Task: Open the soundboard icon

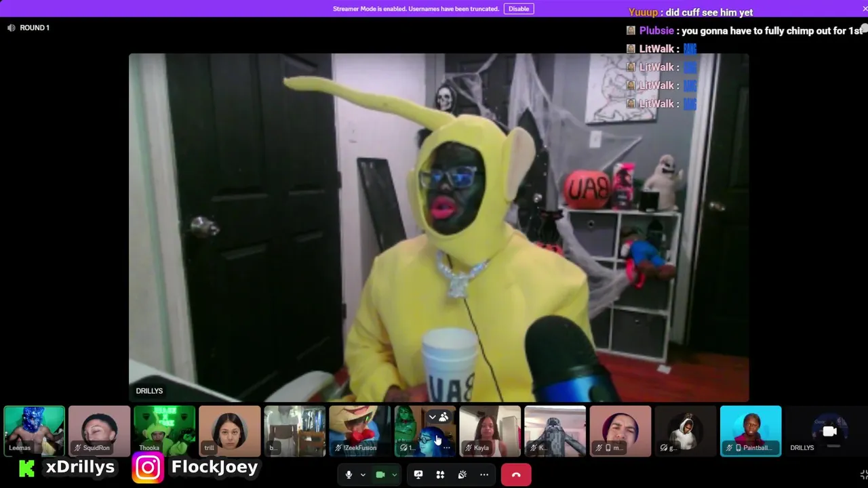Action: click(x=462, y=474)
